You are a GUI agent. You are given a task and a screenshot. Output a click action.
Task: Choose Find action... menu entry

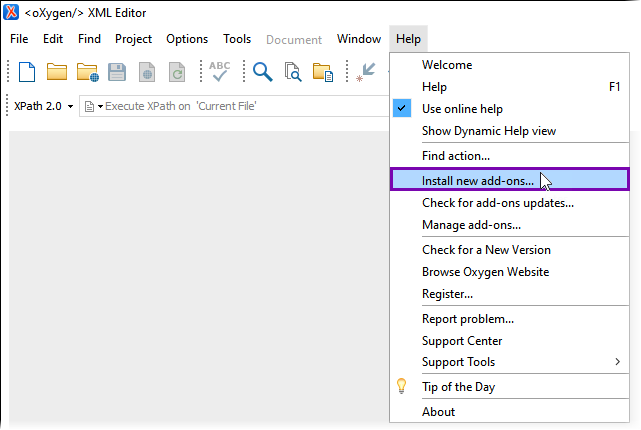click(x=509, y=156)
